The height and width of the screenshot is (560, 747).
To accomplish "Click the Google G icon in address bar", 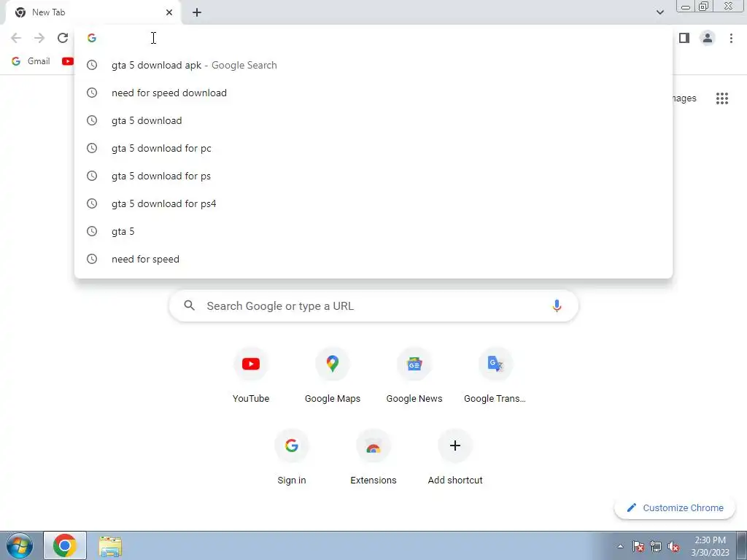I will (92, 38).
